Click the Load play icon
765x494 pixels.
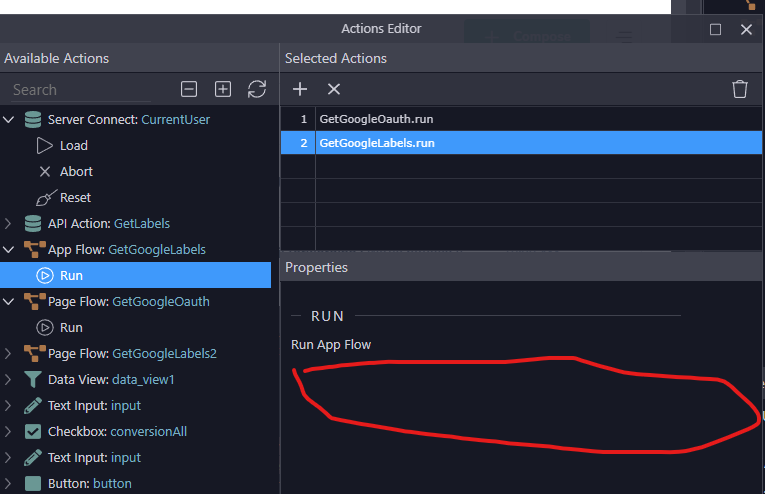pos(44,145)
